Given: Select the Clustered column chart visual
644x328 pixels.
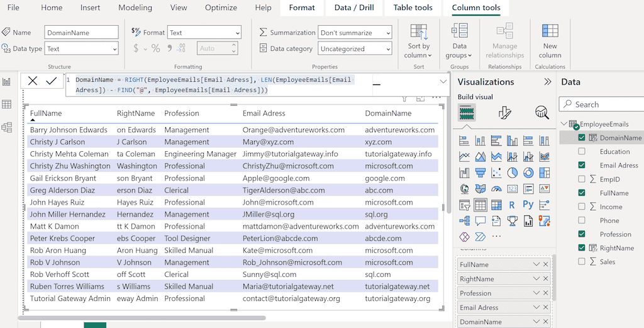Looking at the screenshot, I should click(512, 141).
